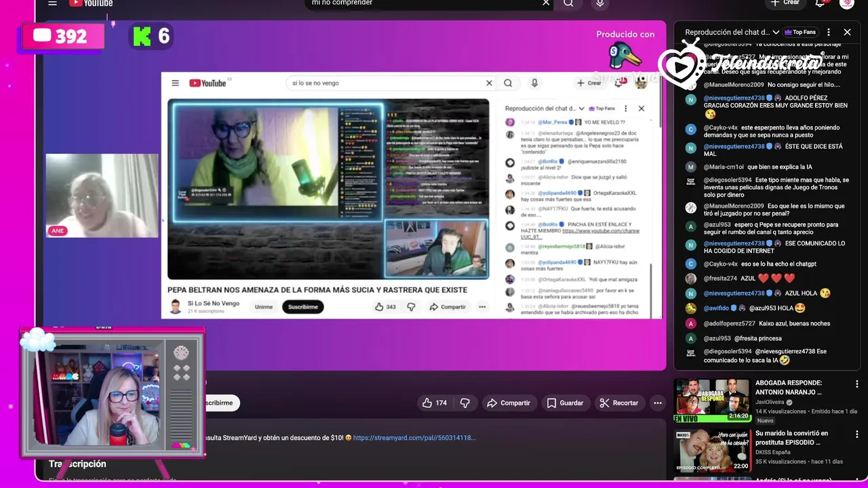Dislike the inner Pepa Beltran video
The height and width of the screenshot is (488, 868).
(x=411, y=306)
